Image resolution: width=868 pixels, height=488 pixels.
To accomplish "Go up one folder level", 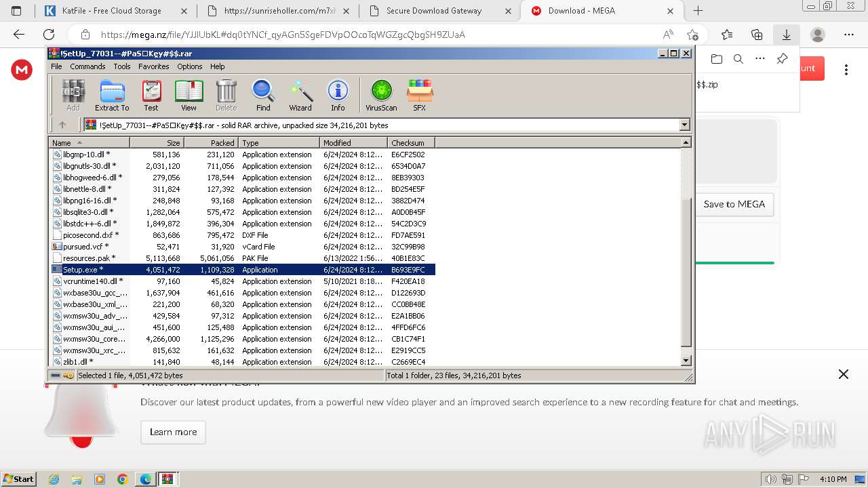I will [62, 125].
